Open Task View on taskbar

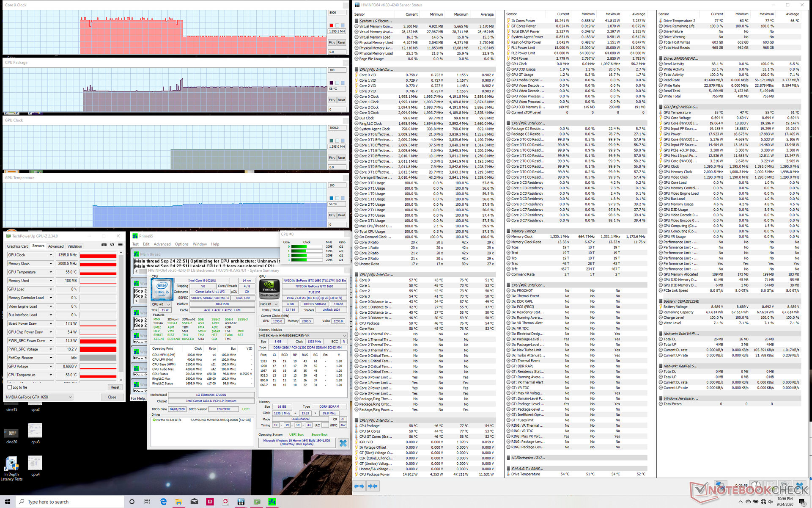point(147,502)
